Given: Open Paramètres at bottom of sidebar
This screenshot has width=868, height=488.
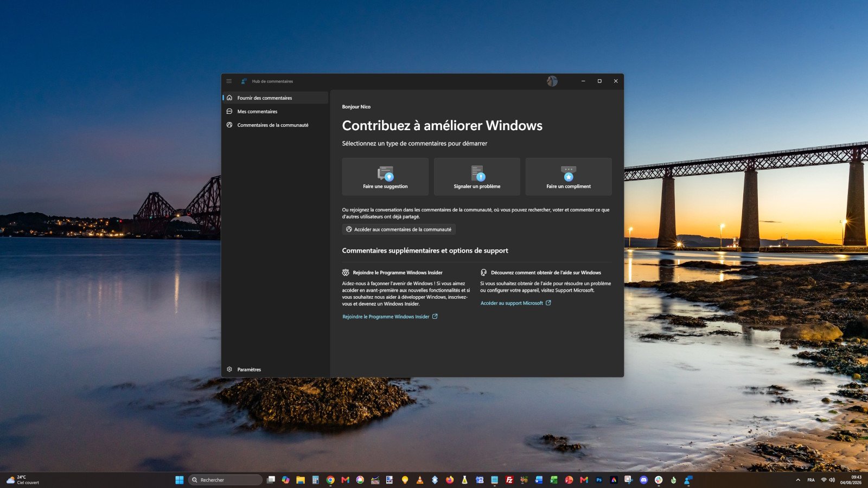Looking at the screenshot, I should point(276,369).
